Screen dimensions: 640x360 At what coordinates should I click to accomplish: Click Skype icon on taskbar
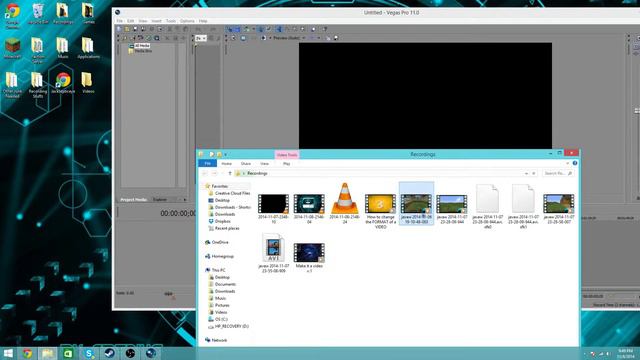click(x=89, y=353)
